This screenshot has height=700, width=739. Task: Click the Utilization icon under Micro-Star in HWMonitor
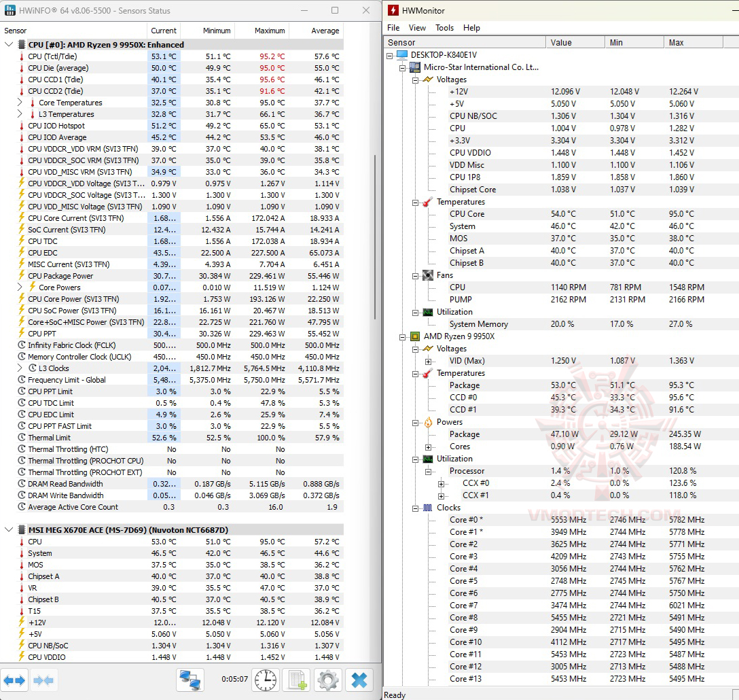pos(428,312)
